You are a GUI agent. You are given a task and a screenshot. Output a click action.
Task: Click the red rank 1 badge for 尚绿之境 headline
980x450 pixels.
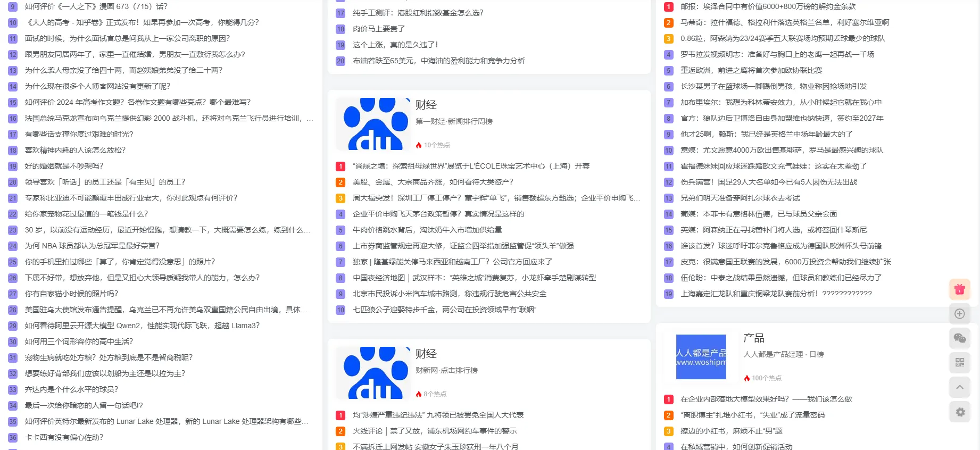(x=340, y=166)
